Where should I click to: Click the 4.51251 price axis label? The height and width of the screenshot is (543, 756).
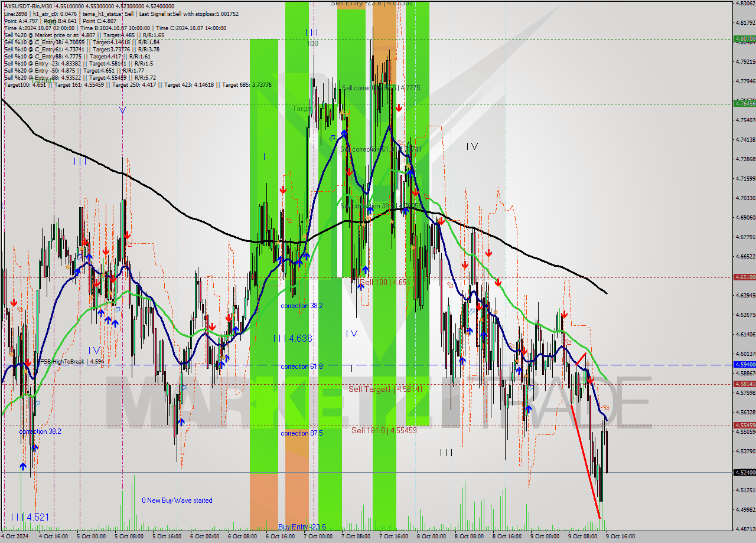(x=745, y=490)
